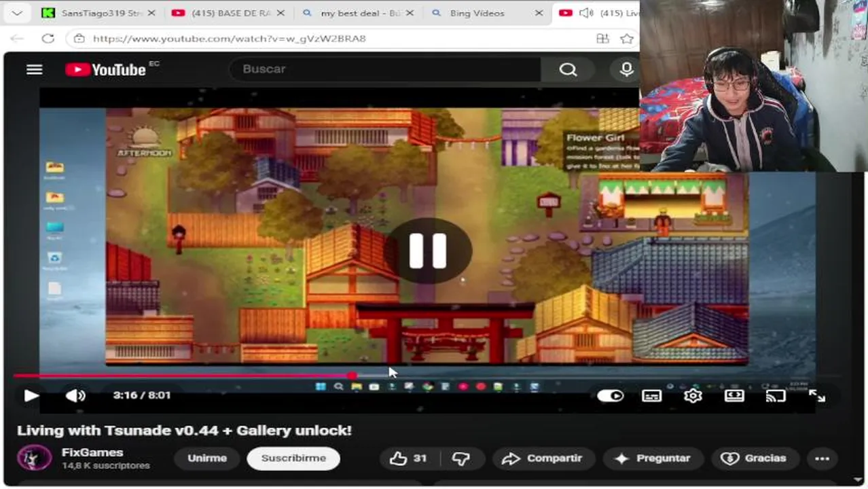Toggle the autoplay switch

[610, 395]
